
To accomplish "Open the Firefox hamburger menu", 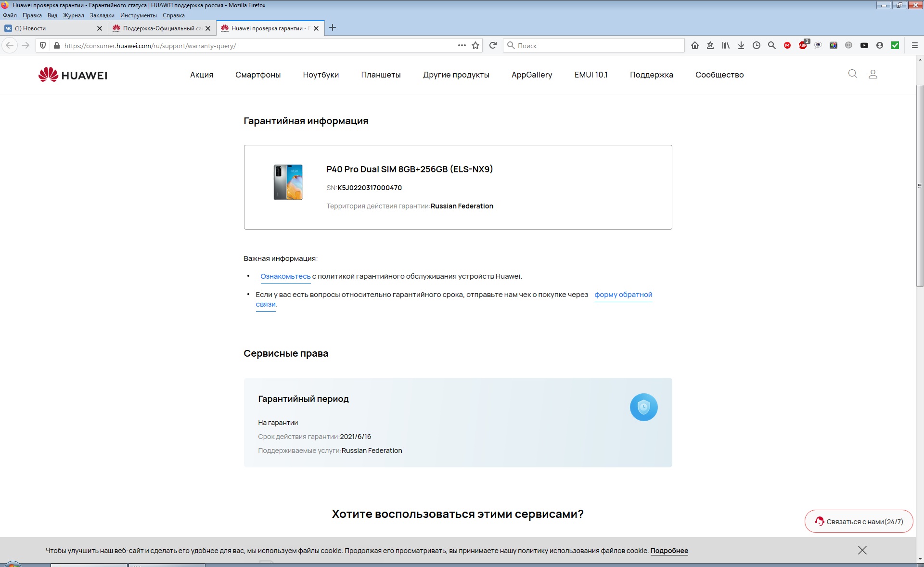I will pos(914,45).
